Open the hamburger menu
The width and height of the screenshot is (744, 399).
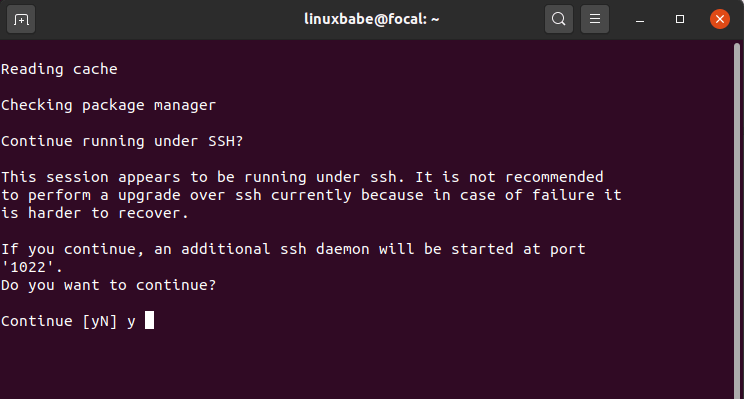click(595, 19)
